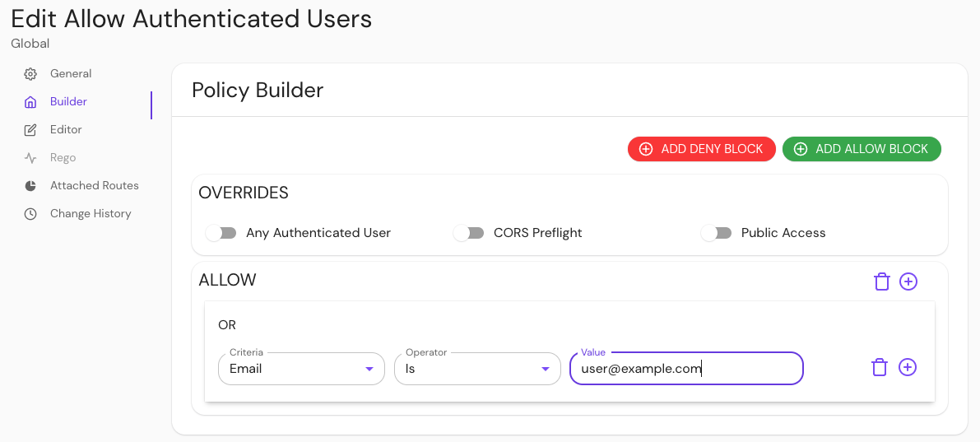Open the Criteria dropdown showing Email
The image size is (980, 442).
point(301,369)
